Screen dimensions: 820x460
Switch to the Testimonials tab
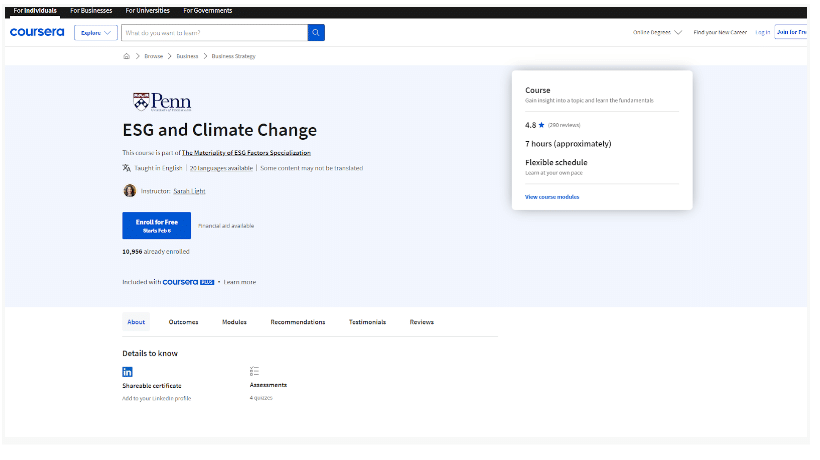coord(367,322)
